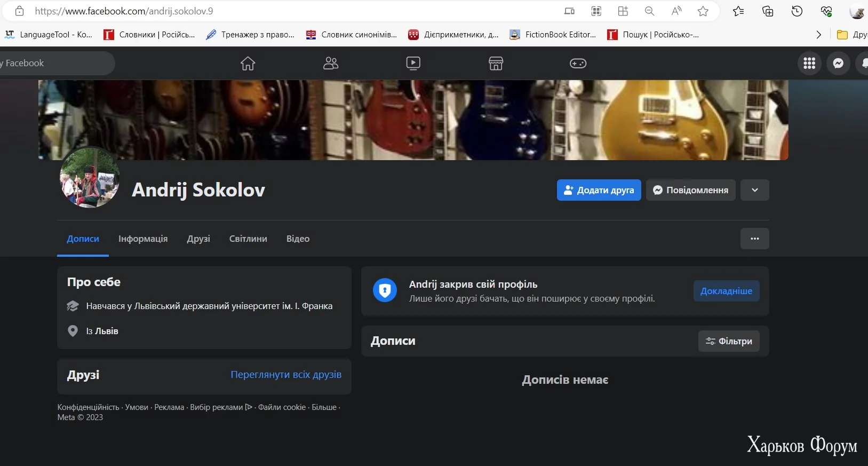
Task: Open Словник синонімів bookmark
Action: pos(352,35)
